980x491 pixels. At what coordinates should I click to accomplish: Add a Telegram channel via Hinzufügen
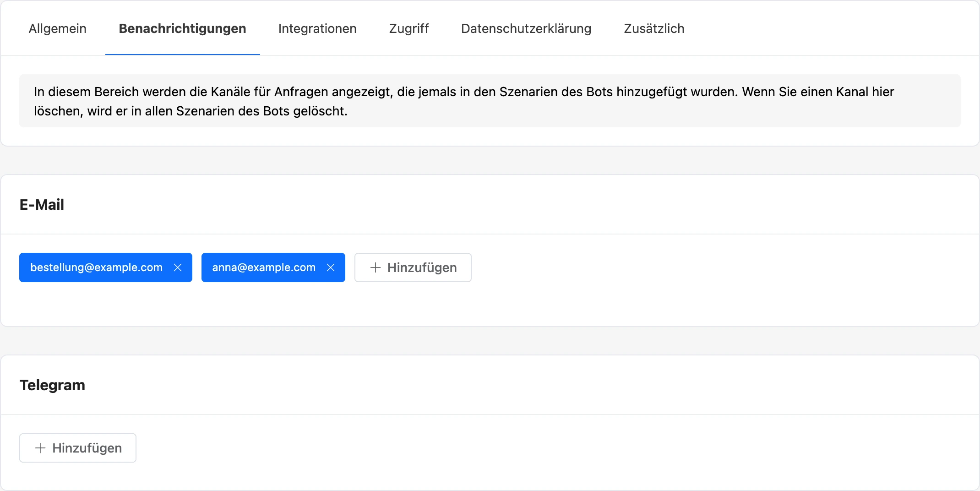[78, 448]
